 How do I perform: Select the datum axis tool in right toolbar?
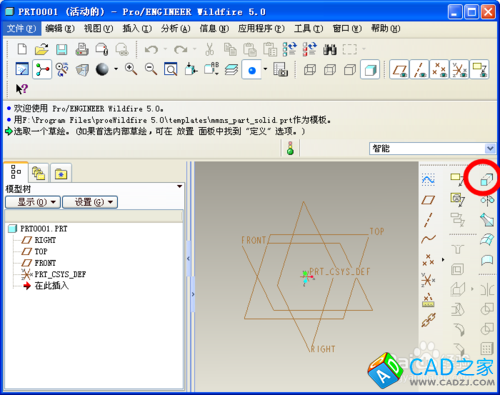pos(428,220)
